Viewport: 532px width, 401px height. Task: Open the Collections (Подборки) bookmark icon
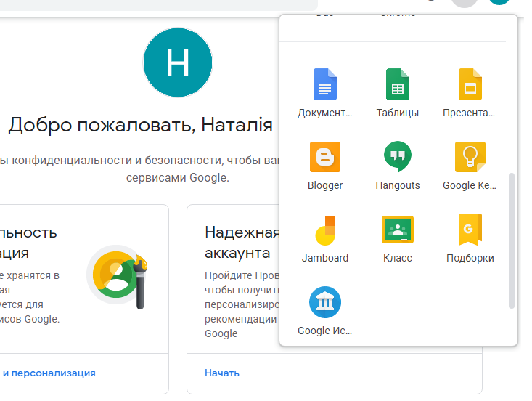(470, 230)
